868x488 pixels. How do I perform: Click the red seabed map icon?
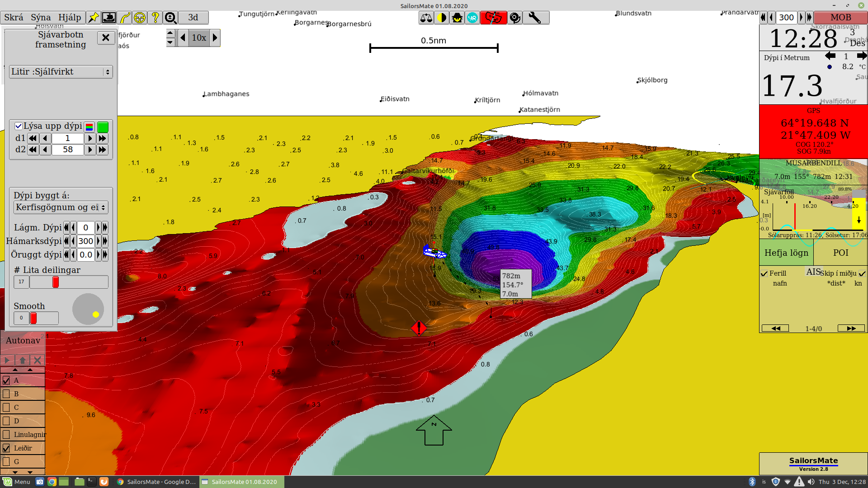click(x=493, y=18)
